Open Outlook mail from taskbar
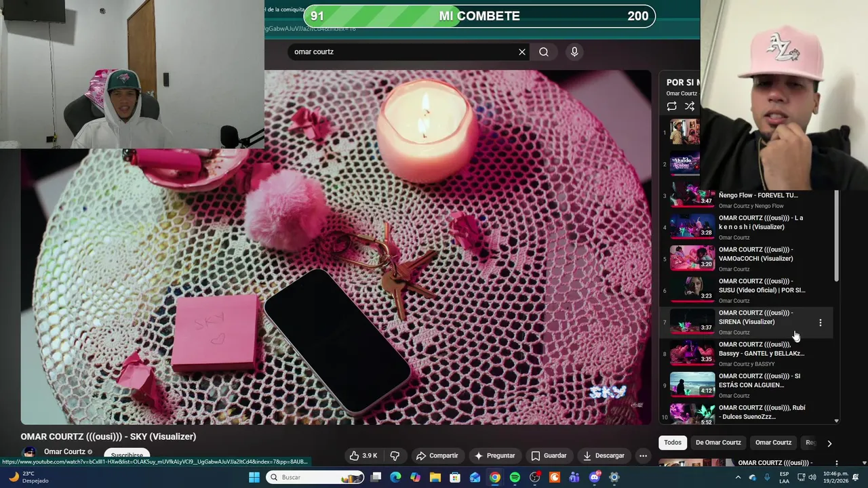Image resolution: width=868 pixels, height=488 pixels. point(475,477)
